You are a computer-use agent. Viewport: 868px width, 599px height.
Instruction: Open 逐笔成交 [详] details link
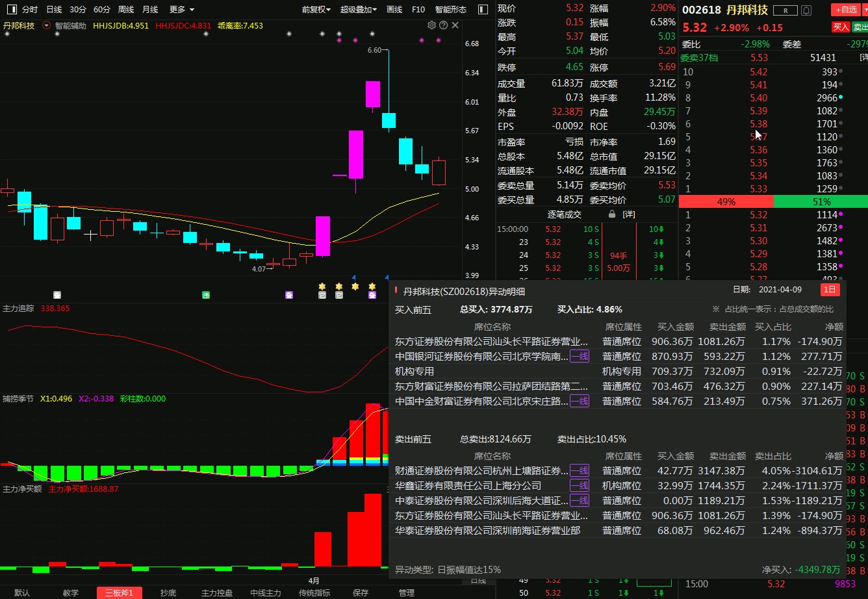(628, 214)
